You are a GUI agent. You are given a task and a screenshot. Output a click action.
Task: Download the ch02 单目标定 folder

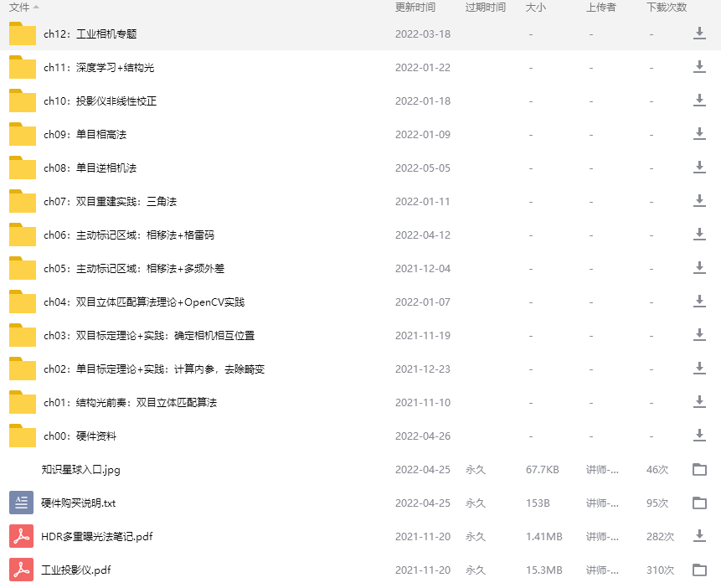[x=700, y=369]
